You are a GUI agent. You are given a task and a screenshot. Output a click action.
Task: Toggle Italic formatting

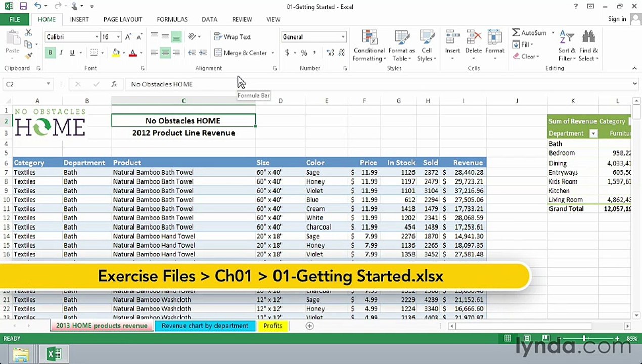point(61,53)
